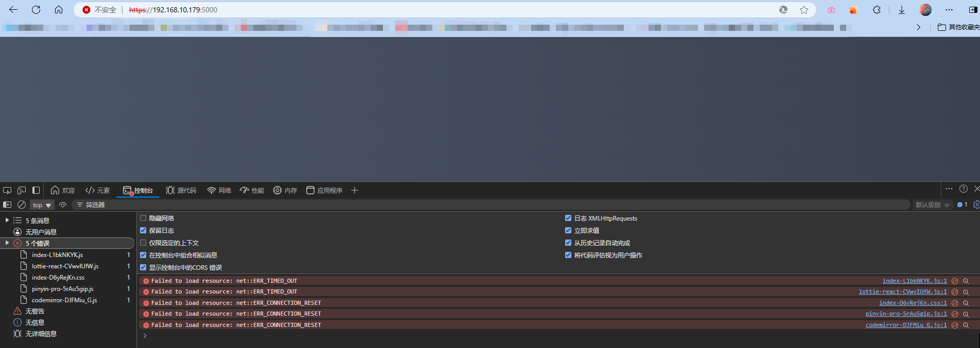Open index-D6yRejKn.css:1 source link

(x=913, y=303)
